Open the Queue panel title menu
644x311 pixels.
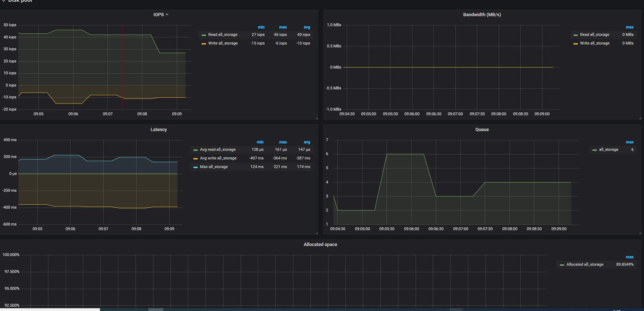pyautogui.click(x=482, y=130)
